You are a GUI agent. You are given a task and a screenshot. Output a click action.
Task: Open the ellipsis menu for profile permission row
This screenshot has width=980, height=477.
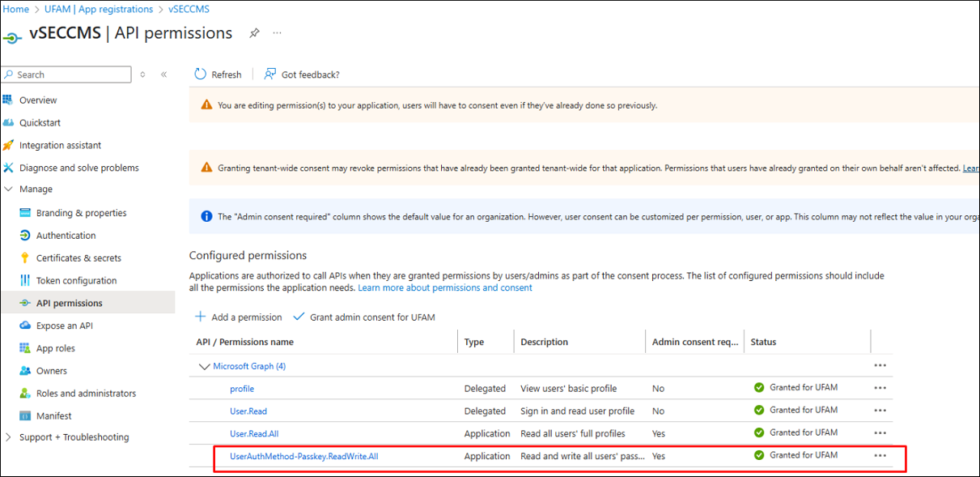pos(880,388)
